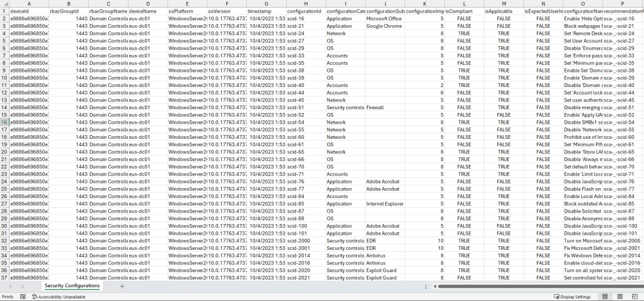
Task: Open the Security Configurations sheet tab
Action: coord(72,286)
